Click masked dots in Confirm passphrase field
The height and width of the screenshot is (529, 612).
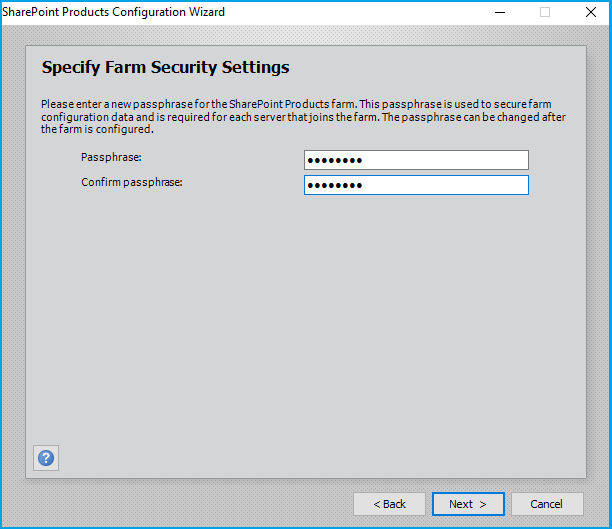(334, 185)
